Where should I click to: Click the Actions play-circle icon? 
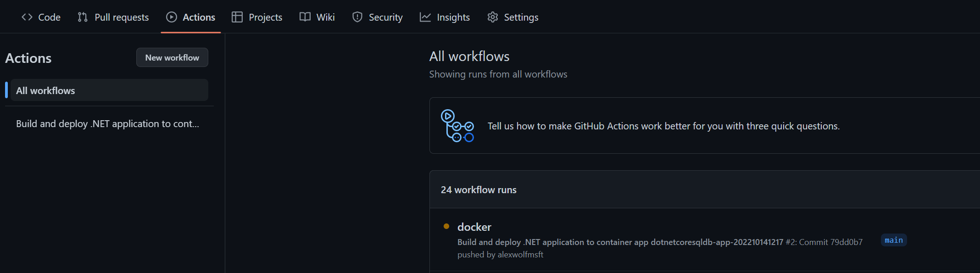(x=172, y=17)
